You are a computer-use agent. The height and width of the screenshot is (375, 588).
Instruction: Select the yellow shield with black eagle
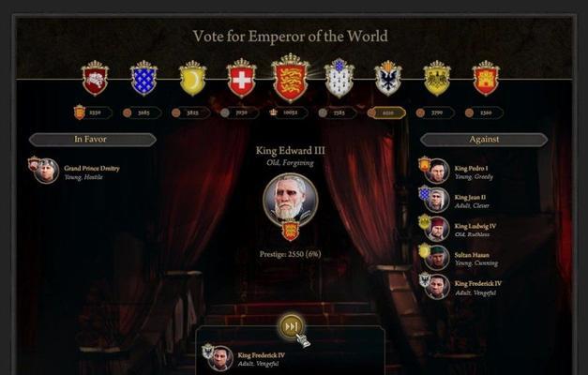coord(437,78)
